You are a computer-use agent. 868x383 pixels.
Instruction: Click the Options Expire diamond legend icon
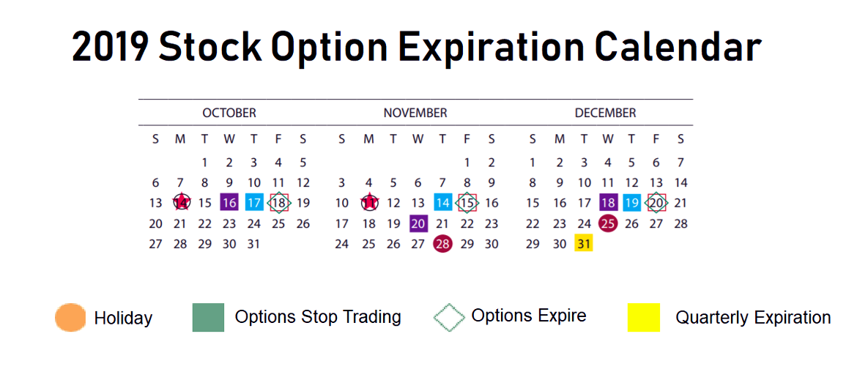click(449, 317)
